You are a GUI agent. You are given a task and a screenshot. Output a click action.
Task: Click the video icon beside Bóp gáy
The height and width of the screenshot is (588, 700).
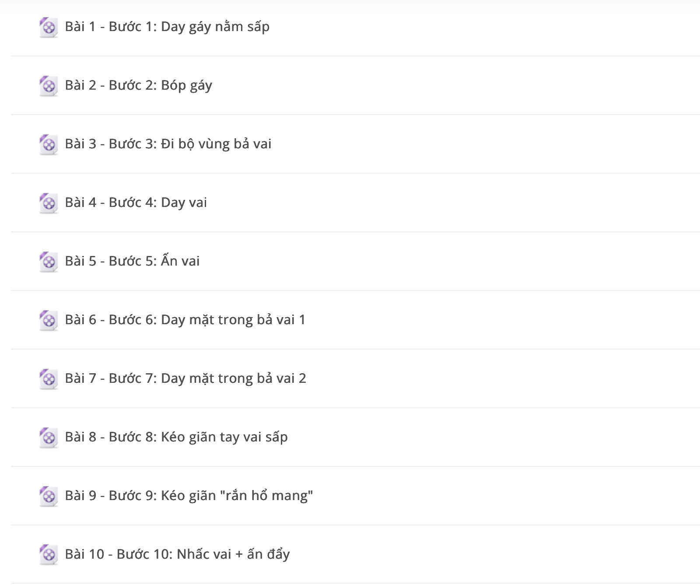pos(49,86)
